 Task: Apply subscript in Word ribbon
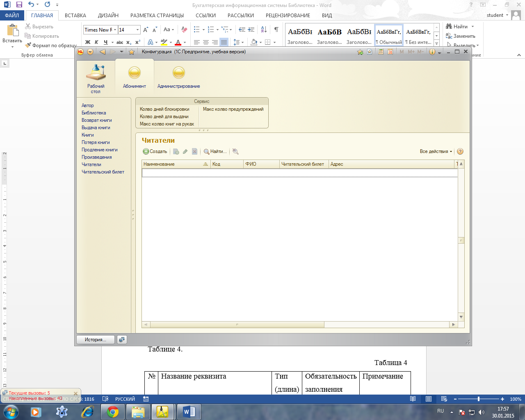[x=129, y=42]
